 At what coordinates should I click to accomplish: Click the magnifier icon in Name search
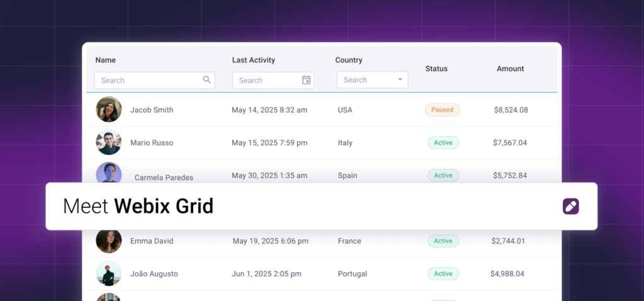[206, 80]
